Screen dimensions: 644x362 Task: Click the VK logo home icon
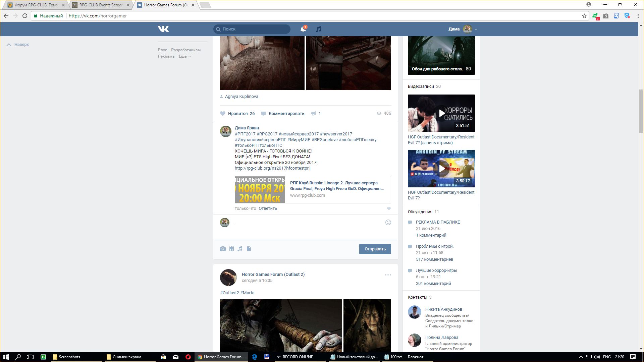(163, 29)
